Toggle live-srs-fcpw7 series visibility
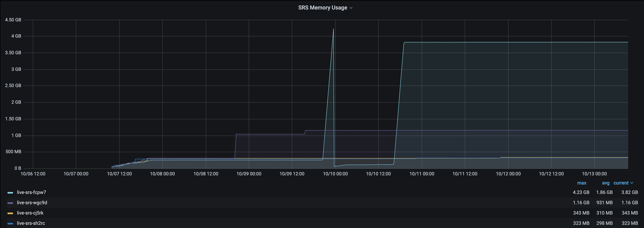Screen dimensions: 644x228 tap(32, 192)
